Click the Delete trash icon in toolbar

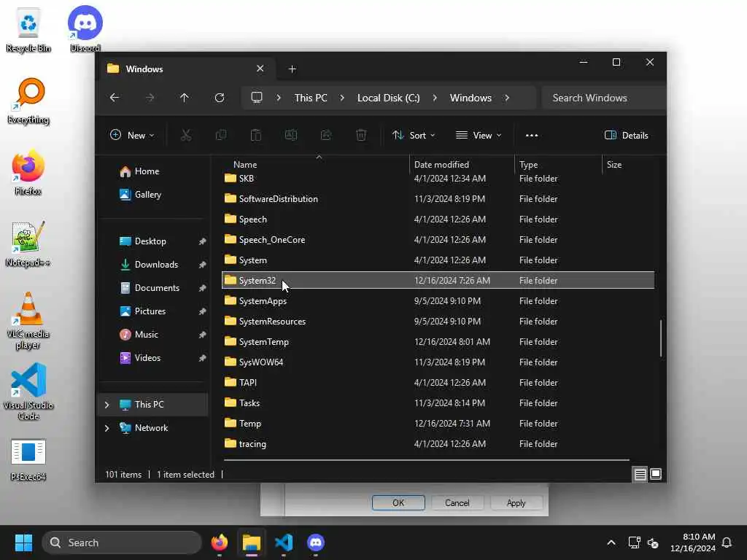(x=361, y=135)
